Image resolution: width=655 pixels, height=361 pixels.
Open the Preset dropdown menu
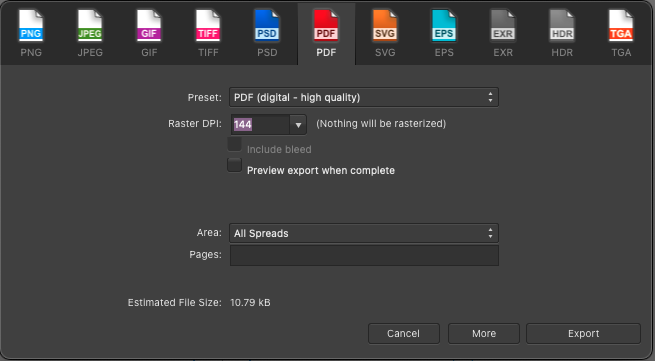tap(363, 97)
